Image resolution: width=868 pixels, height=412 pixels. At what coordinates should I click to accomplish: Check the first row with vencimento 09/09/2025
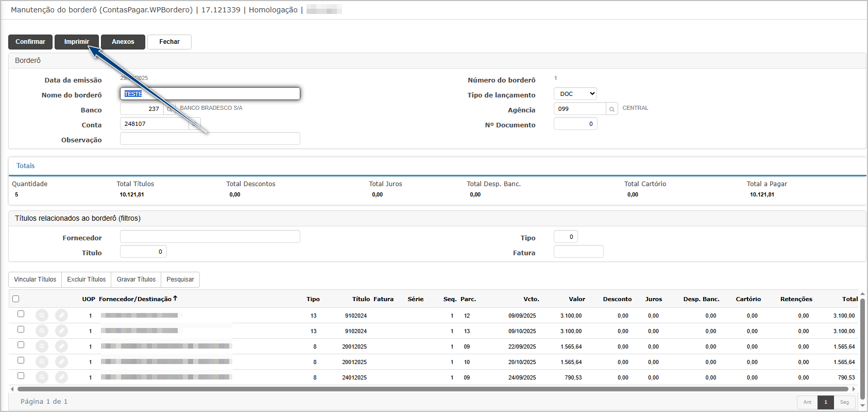click(x=21, y=314)
